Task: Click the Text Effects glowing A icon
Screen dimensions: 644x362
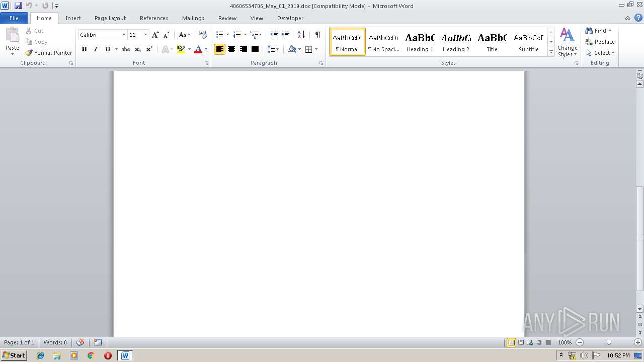Action: click(x=165, y=49)
